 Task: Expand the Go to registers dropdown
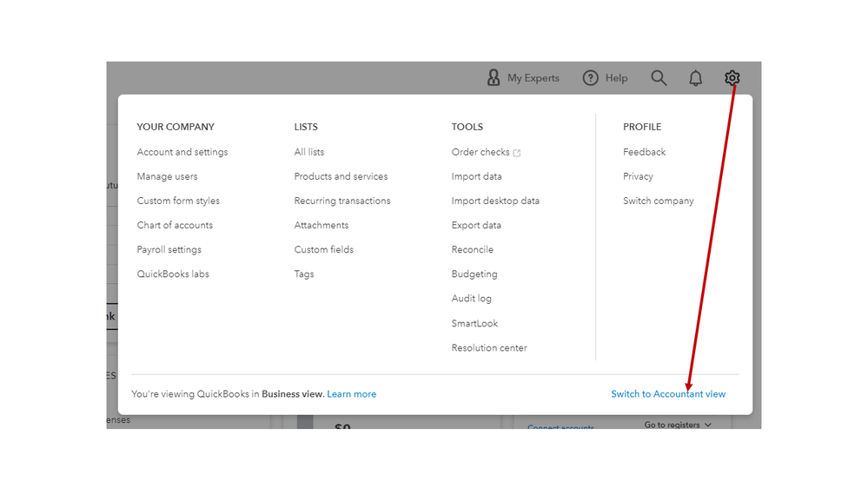(678, 425)
